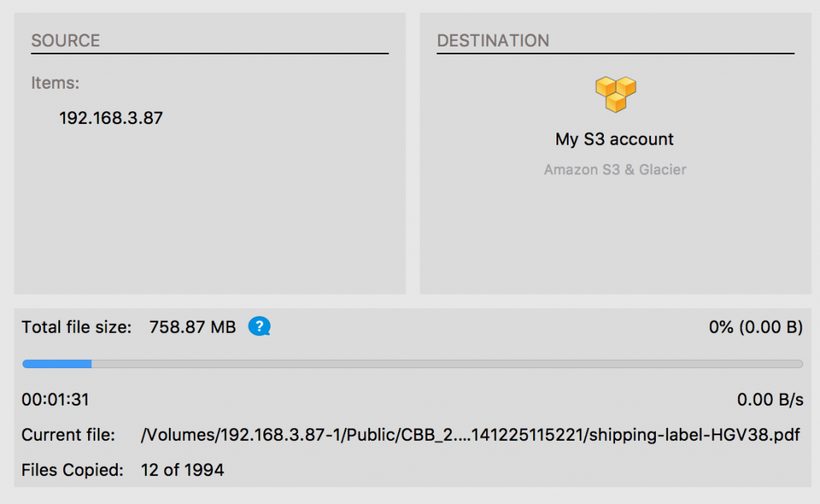Click the 00:01:31 elapsed time
Image resolution: width=820 pixels, height=504 pixels.
click(55, 399)
